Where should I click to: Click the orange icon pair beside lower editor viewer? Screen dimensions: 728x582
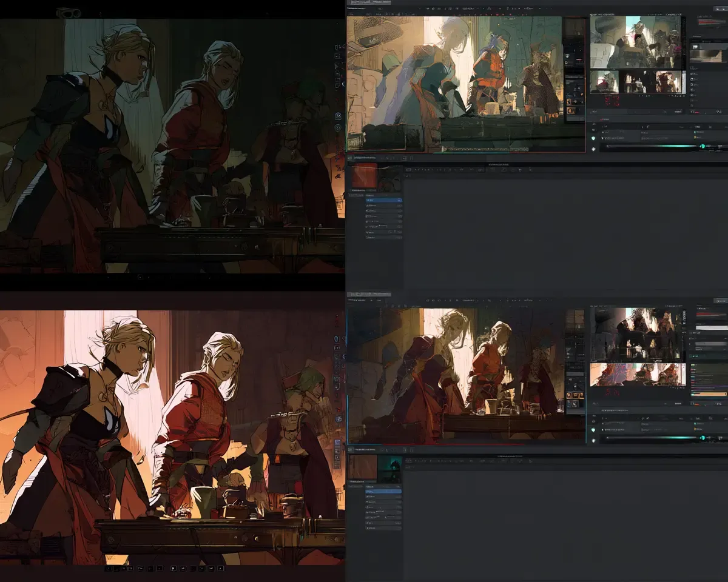[x=574, y=395]
